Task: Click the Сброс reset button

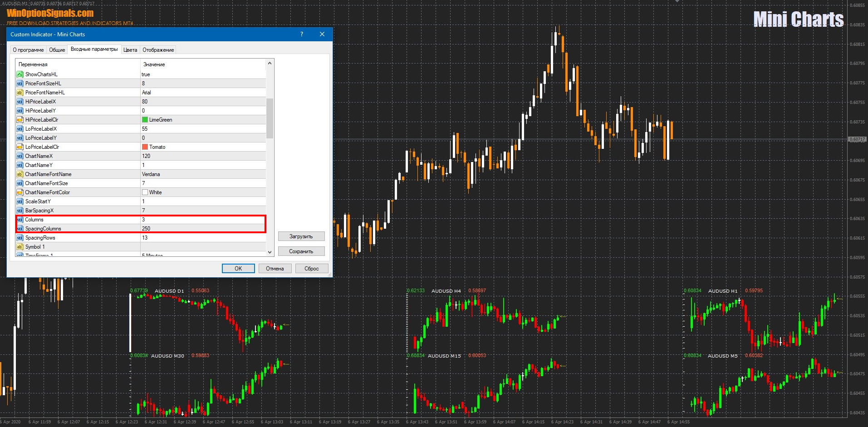Action: tap(311, 269)
